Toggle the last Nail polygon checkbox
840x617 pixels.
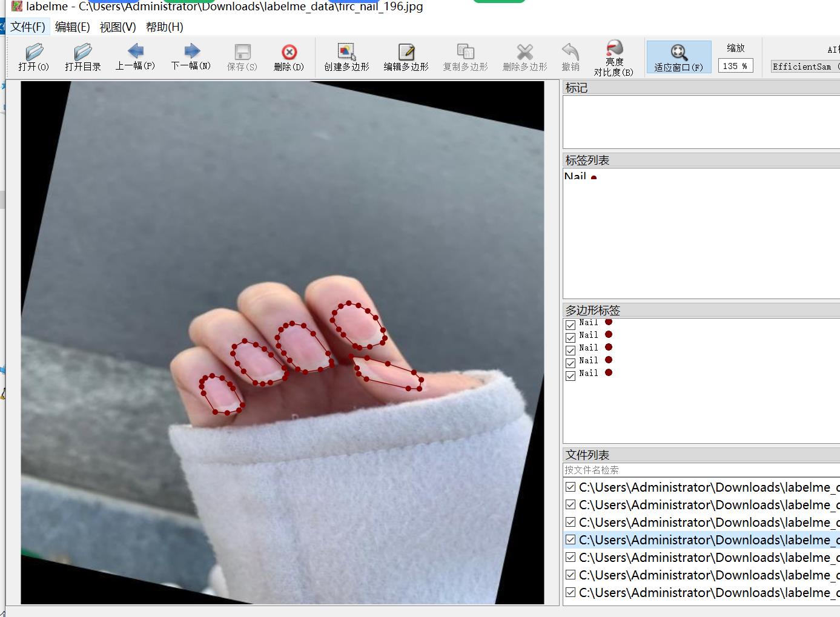(570, 375)
